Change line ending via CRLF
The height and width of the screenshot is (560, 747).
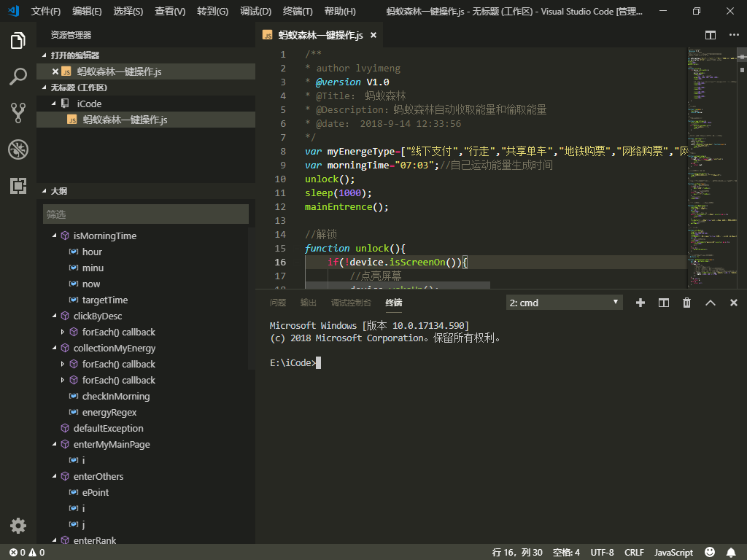click(x=634, y=553)
